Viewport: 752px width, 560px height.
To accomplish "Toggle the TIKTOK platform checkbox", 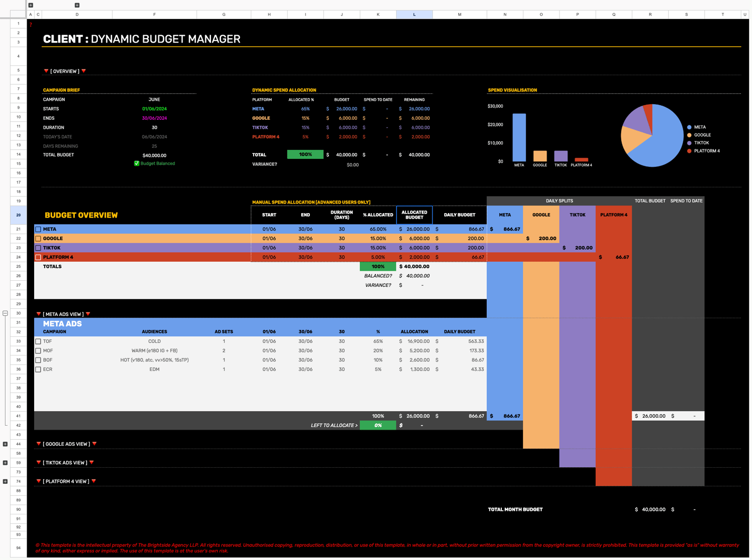I will 38,248.
